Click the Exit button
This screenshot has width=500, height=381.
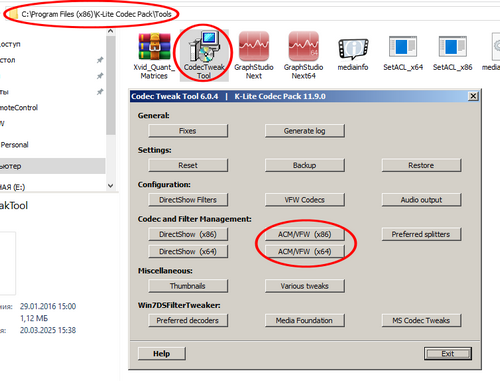(x=448, y=354)
